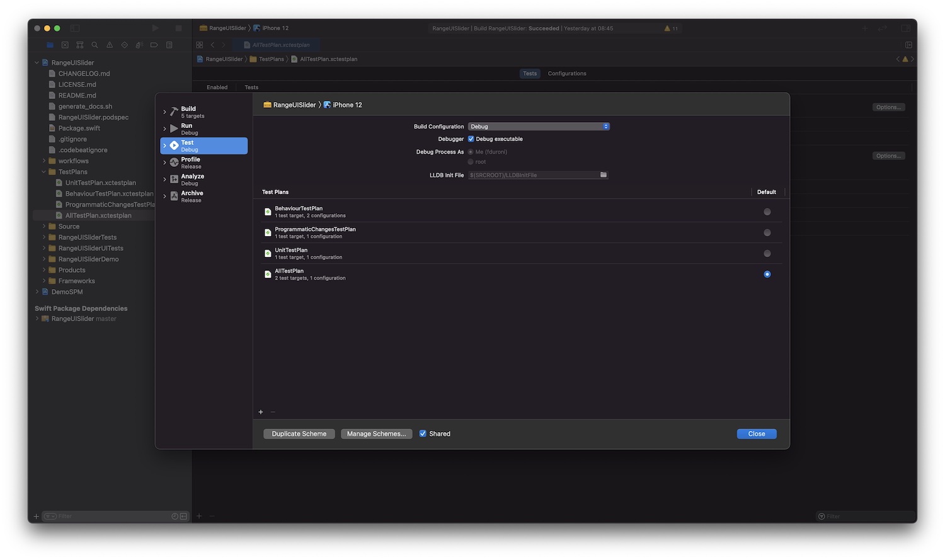The height and width of the screenshot is (560, 945).
Task: Click the warning count indicator in toolbar
Action: coord(671,28)
